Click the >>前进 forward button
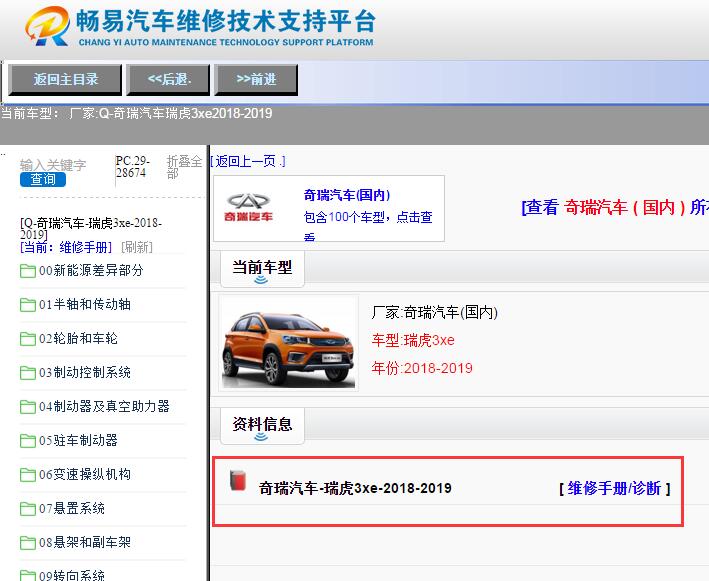 (x=256, y=79)
